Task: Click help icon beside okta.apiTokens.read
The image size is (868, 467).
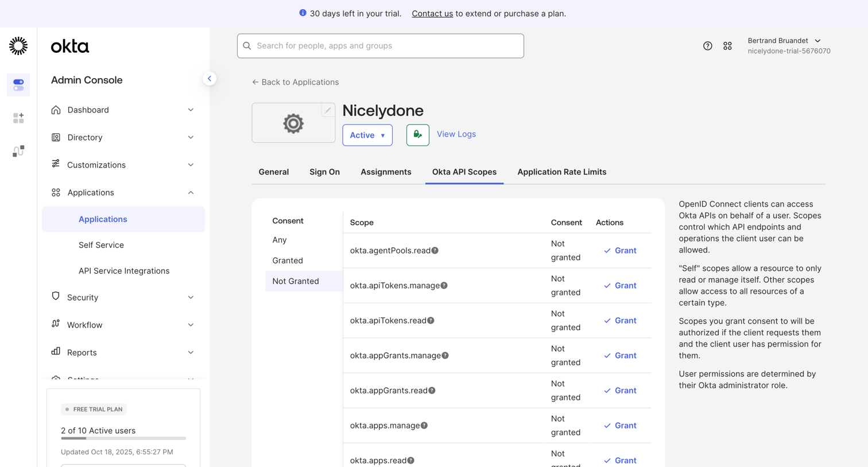Action: [431, 320]
